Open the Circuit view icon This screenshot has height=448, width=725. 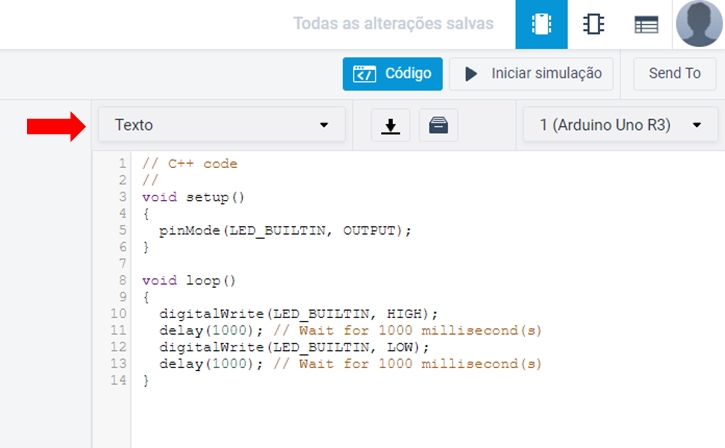pos(541,24)
